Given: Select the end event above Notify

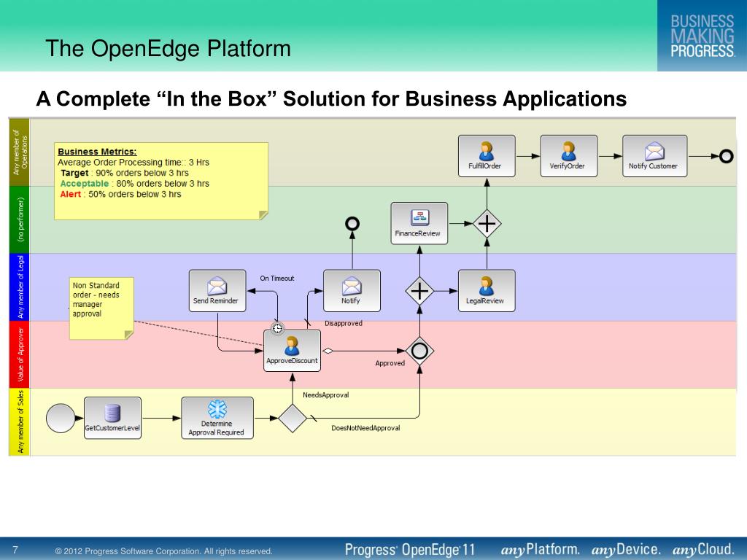Looking at the screenshot, I should (352, 223).
